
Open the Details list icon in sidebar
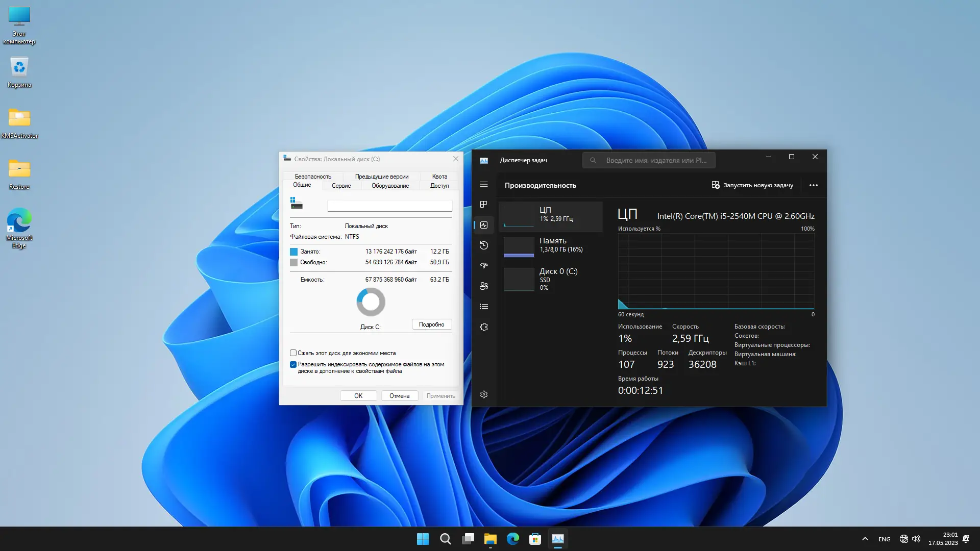click(x=484, y=307)
